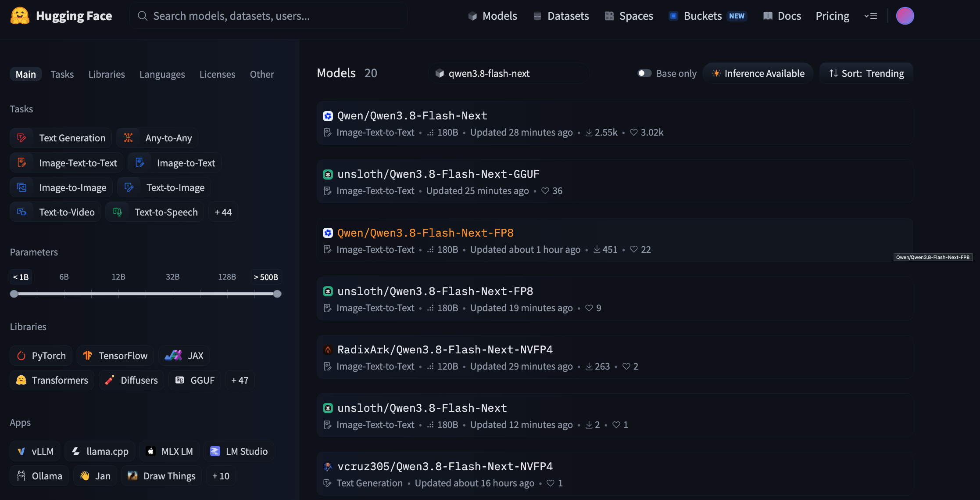This screenshot has height=500, width=980.
Task: Click the JAX logo icon
Action: [x=173, y=356]
